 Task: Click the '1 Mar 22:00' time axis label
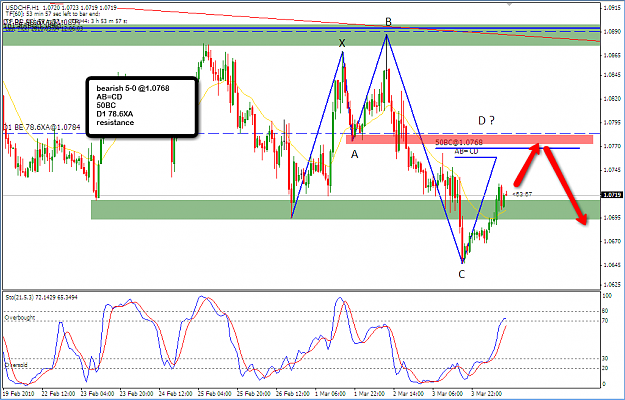tap(369, 393)
